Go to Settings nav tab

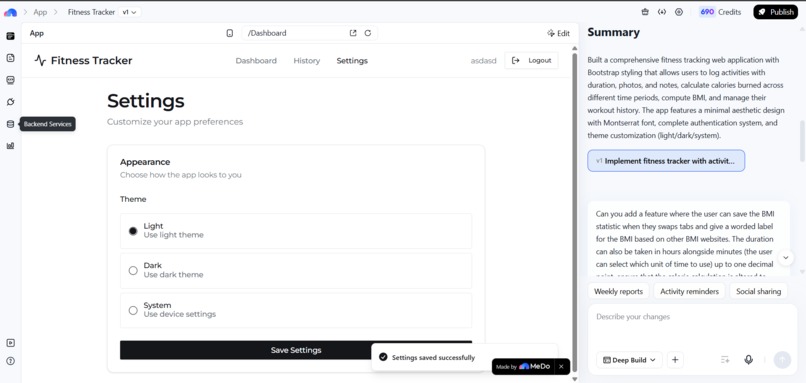352,61
